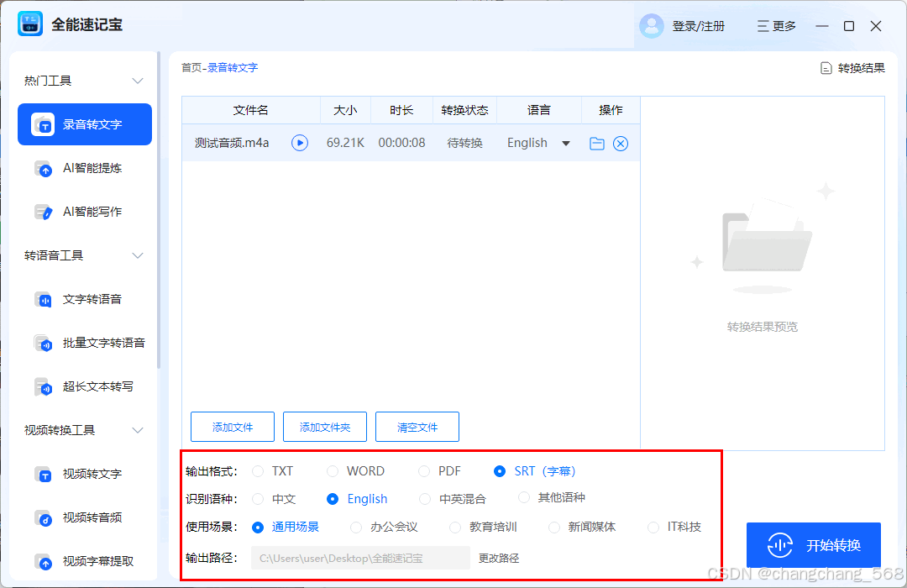907x588 pixels.
Task: Click the 开始转换 button
Action: 814,544
